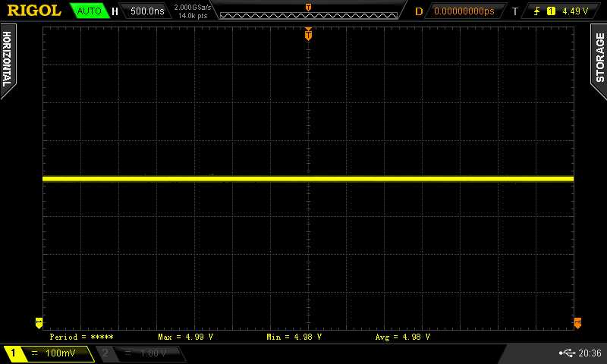Click the T trigger label
Image resolution: width=607 pixels, height=364 pixels.
coord(515,11)
